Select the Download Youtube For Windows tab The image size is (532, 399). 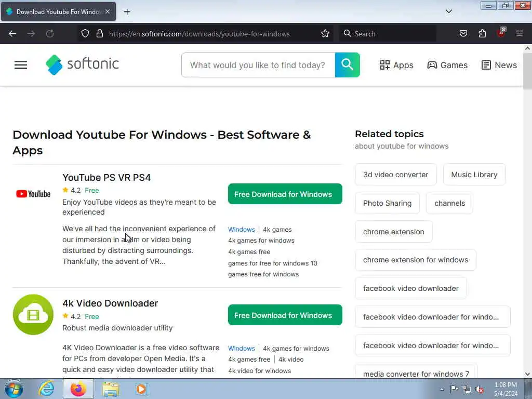coord(58,11)
